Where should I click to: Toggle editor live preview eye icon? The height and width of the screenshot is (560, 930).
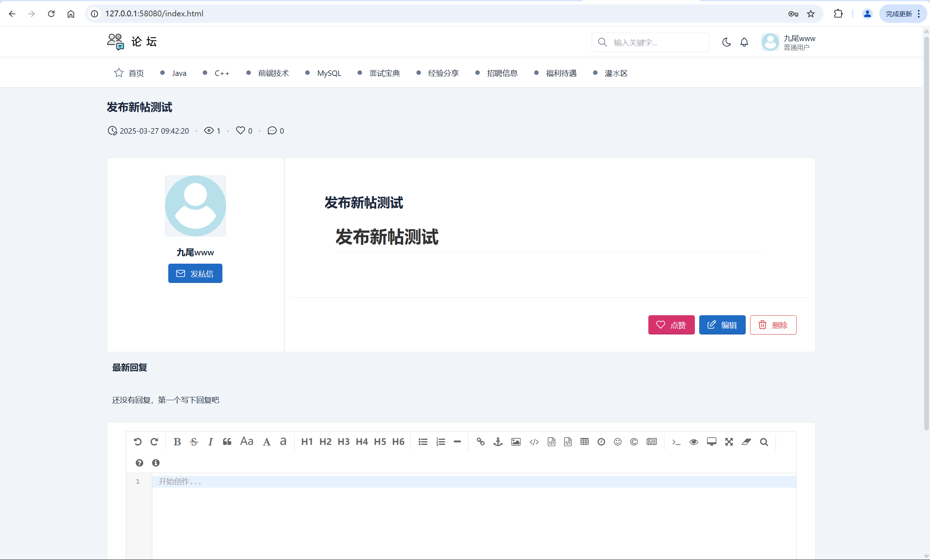(x=693, y=442)
